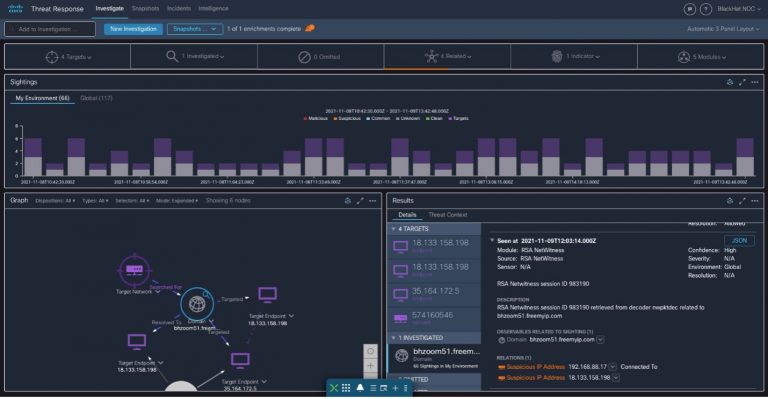Viewport: 768px width, 399px height.
Task: Click the Modules icon
Action: [684, 57]
